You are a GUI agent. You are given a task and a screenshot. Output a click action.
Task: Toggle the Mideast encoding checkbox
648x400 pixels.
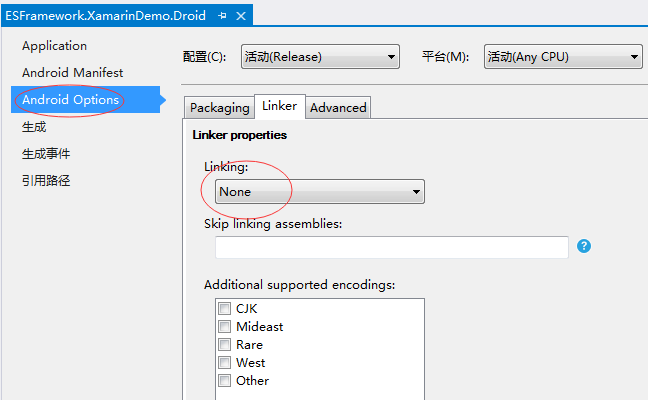pyautogui.click(x=224, y=327)
